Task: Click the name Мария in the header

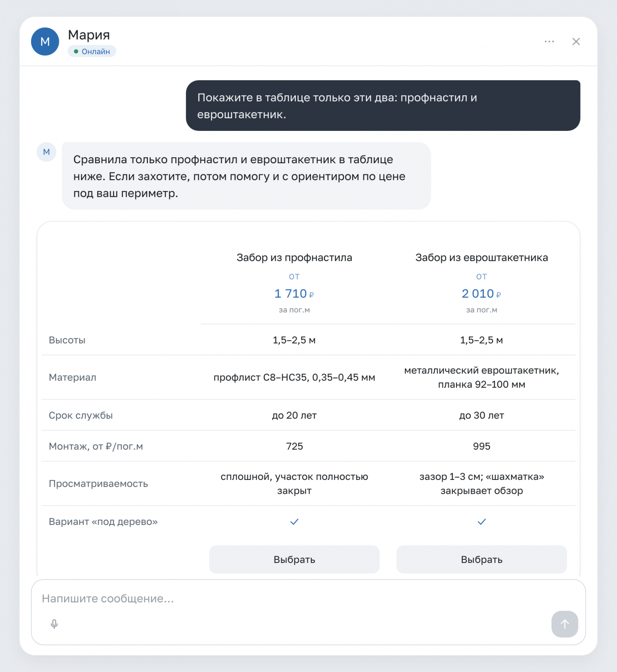Action: 89,35
